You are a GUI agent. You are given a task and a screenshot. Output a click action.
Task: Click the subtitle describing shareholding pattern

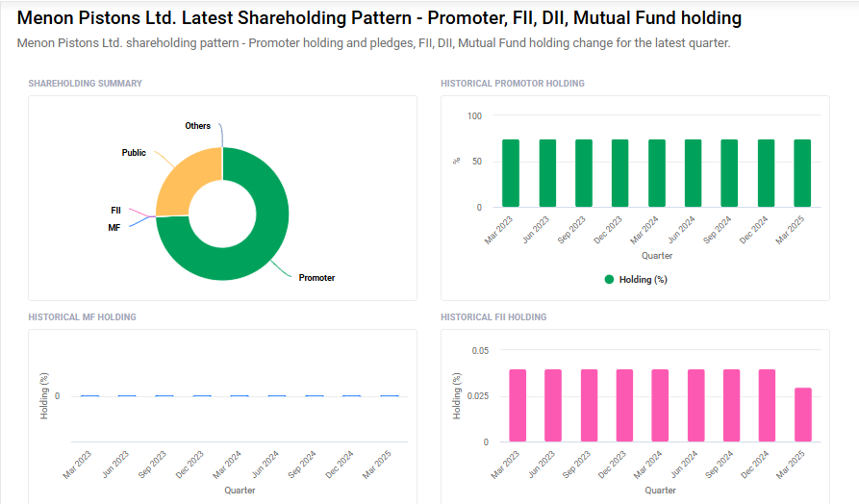[373, 43]
